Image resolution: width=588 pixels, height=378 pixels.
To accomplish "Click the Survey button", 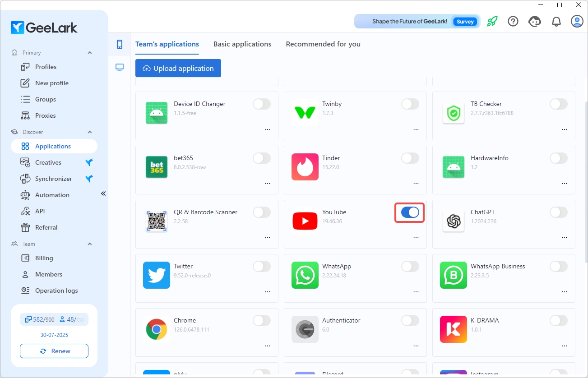I will [465, 21].
